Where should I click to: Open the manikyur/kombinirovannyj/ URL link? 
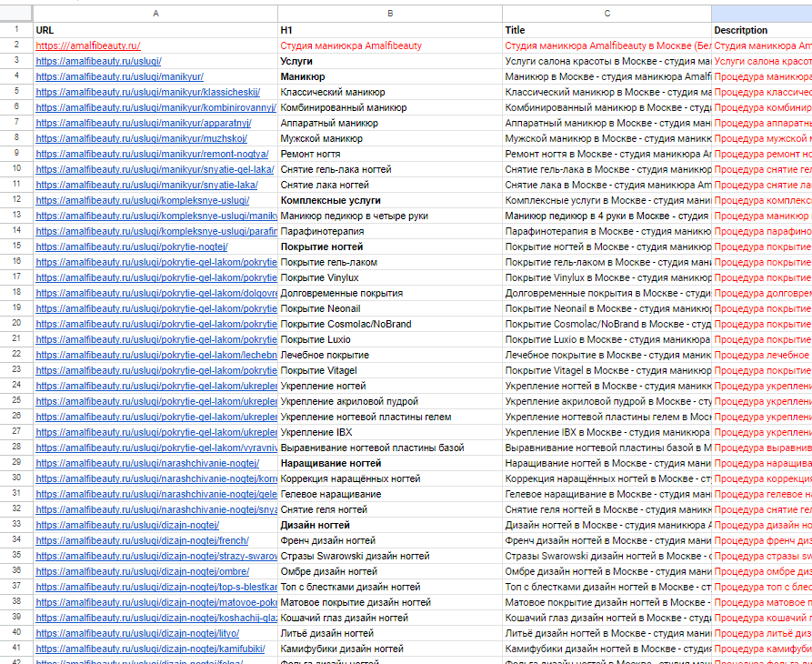[x=155, y=107]
